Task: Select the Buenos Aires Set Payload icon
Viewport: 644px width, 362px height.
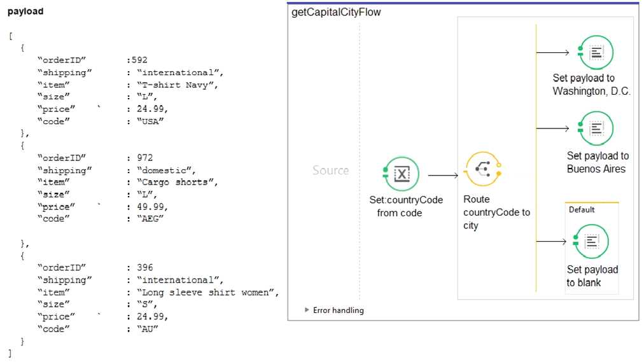Action: point(596,129)
